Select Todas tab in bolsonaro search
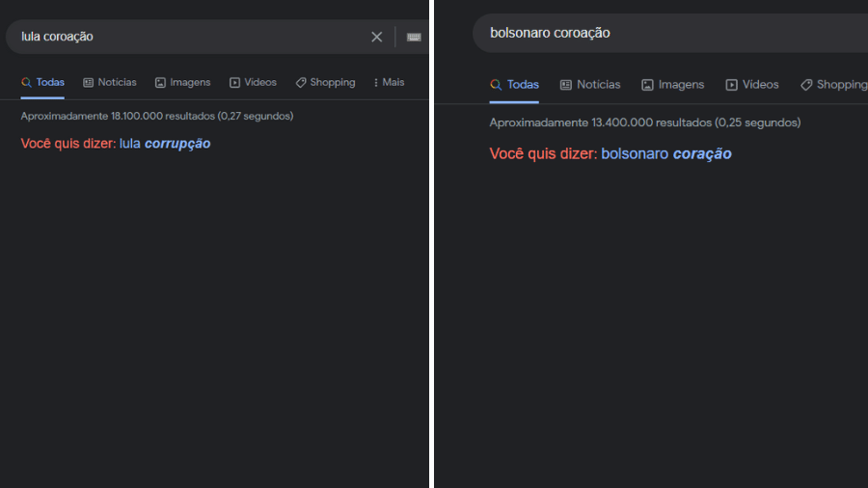The height and width of the screenshot is (488, 868). pyautogui.click(x=514, y=85)
